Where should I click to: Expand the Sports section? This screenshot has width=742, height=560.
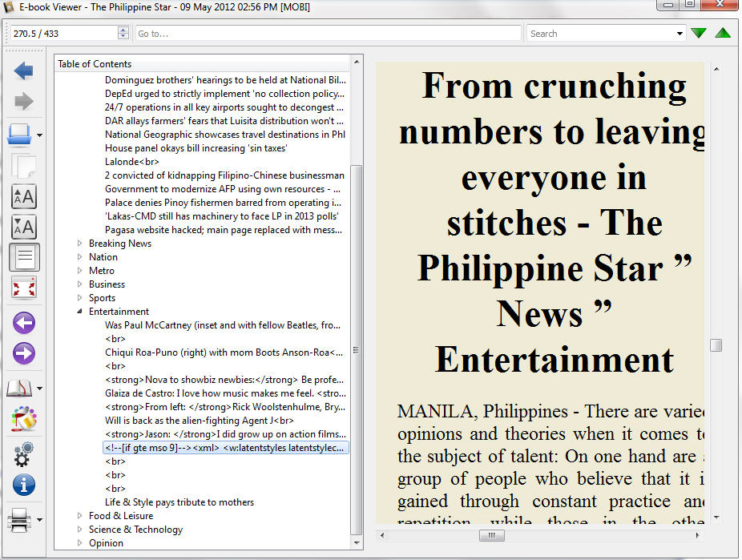(79, 297)
